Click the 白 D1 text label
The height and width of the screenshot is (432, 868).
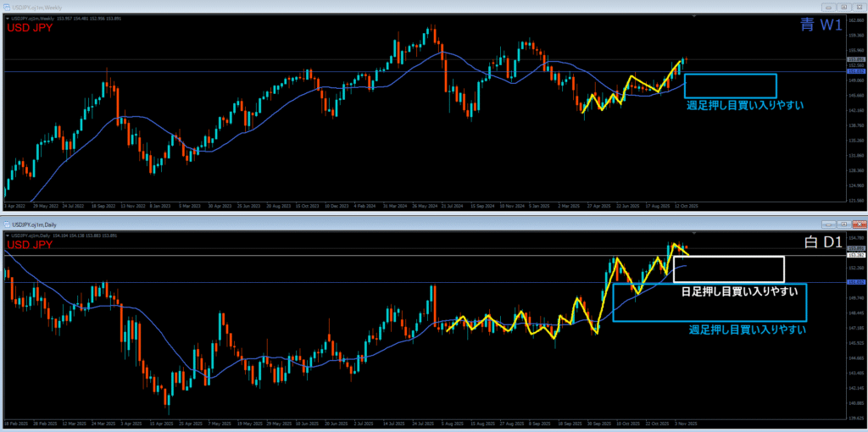tap(821, 243)
